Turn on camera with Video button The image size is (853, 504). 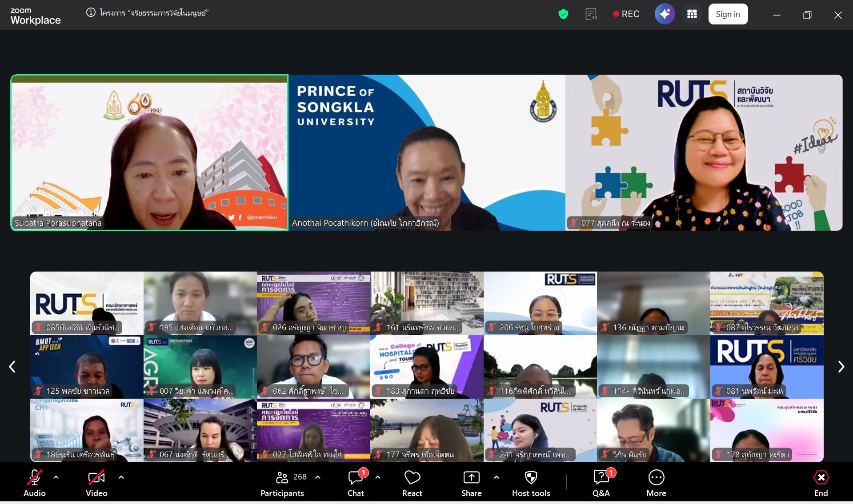pos(96,483)
